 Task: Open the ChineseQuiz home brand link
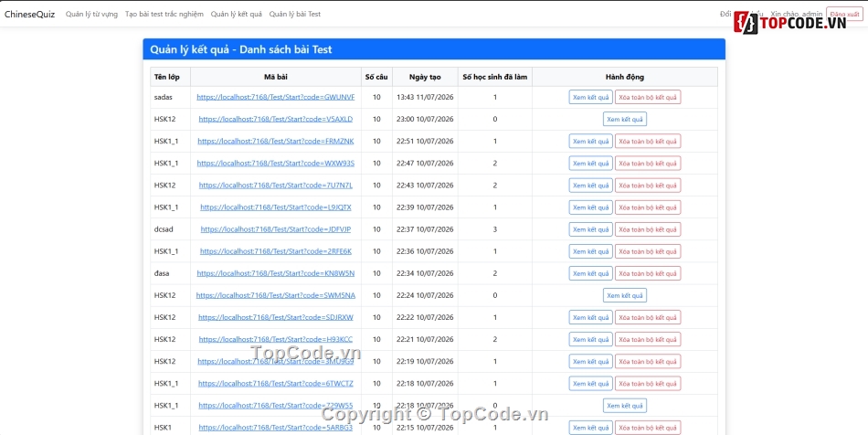[x=30, y=14]
